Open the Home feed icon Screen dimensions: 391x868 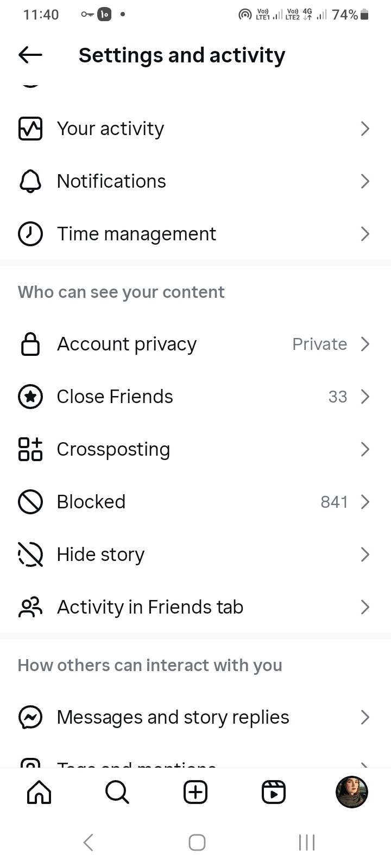39,792
